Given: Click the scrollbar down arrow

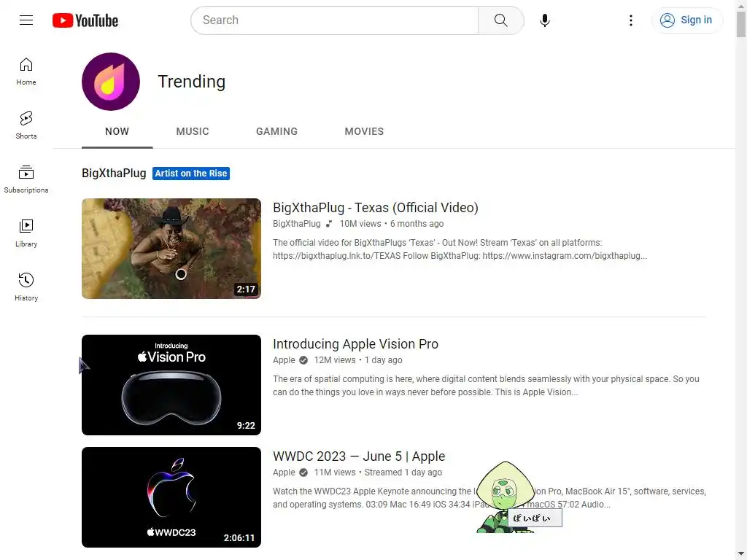Looking at the screenshot, I should (x=741, y=555).
